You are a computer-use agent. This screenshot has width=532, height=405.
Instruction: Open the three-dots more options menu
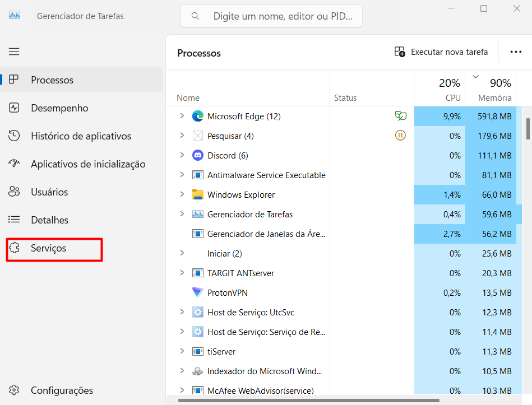point(516,52)
